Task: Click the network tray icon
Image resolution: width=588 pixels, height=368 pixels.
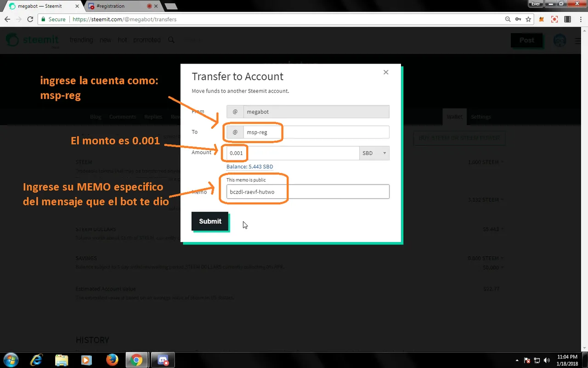Action: pyautogui.click(x=537, y=360)
